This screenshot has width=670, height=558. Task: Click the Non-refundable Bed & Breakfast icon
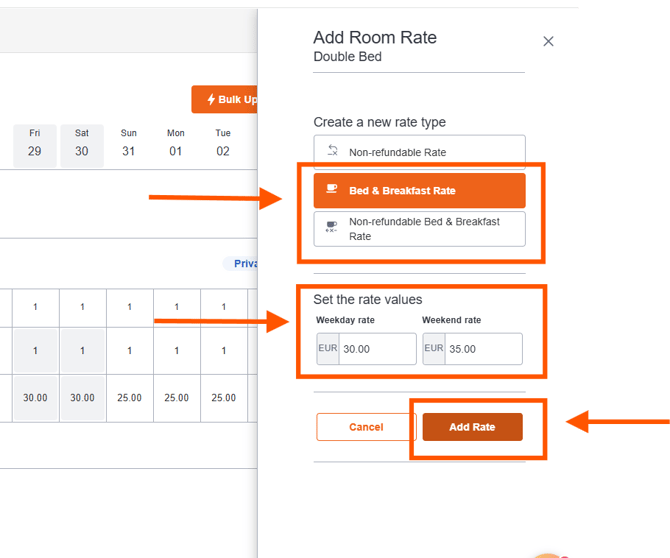(332, 228)
